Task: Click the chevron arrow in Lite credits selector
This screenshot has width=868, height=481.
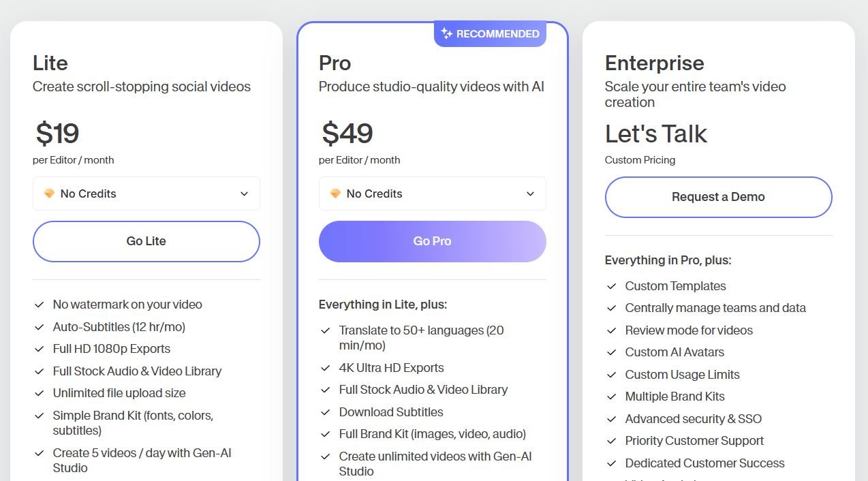Action: [244, 194]
